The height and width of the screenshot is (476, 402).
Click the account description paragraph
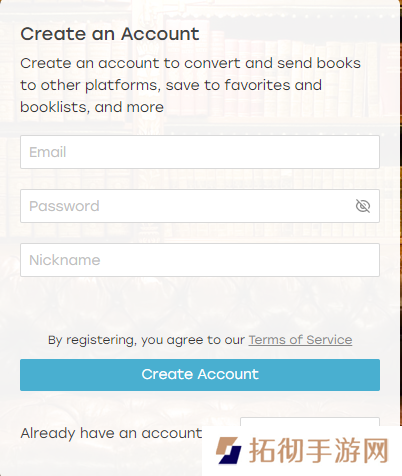[190, 85]
